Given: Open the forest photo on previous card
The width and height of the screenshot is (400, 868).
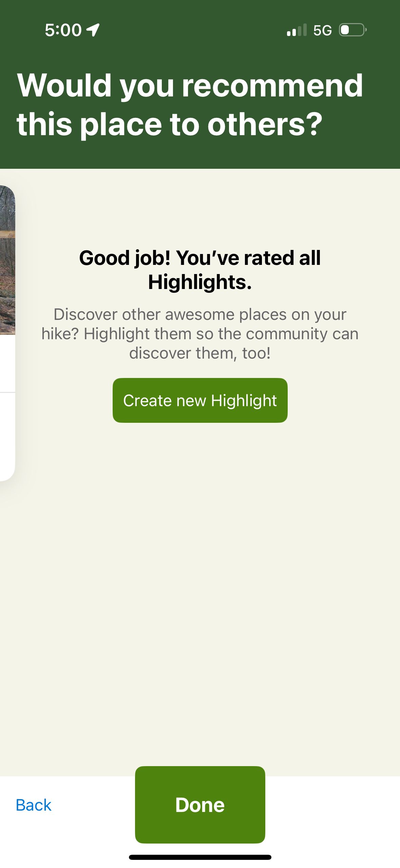Looking at the screenshot, I should tap(7, 260).
